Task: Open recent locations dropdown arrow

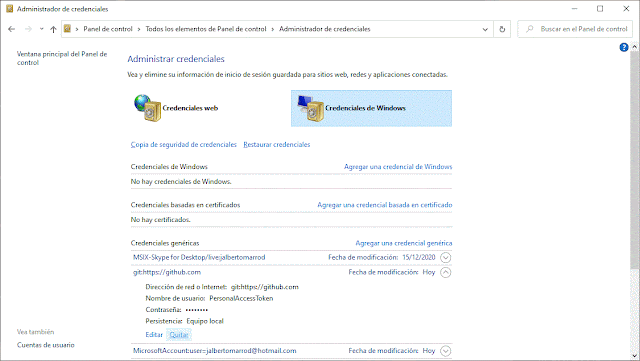Action: point(41,29)
